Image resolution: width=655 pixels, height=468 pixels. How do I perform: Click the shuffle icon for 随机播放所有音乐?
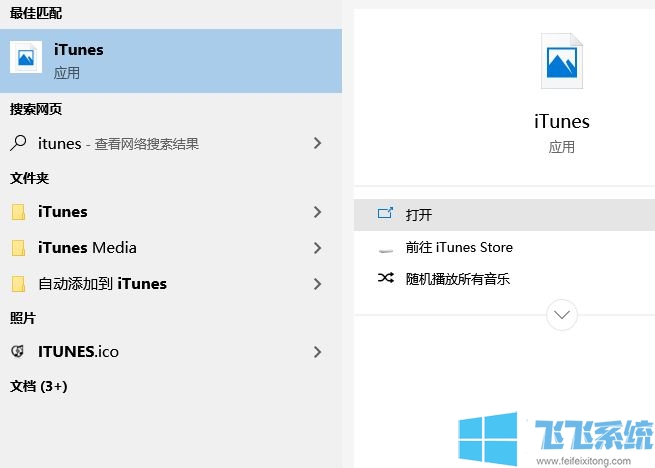pos(386,279)
